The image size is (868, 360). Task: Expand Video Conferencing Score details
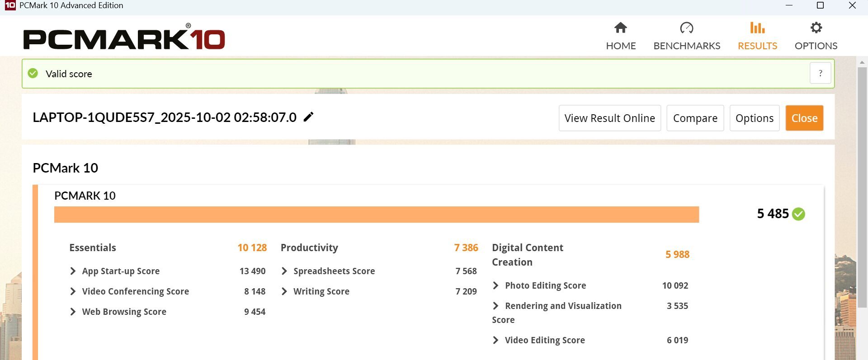coord(73,291)
